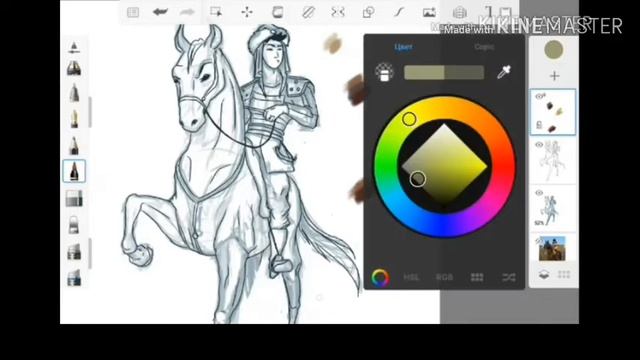
Task: Select the square gradient block brush
Action: click(74, 198)
